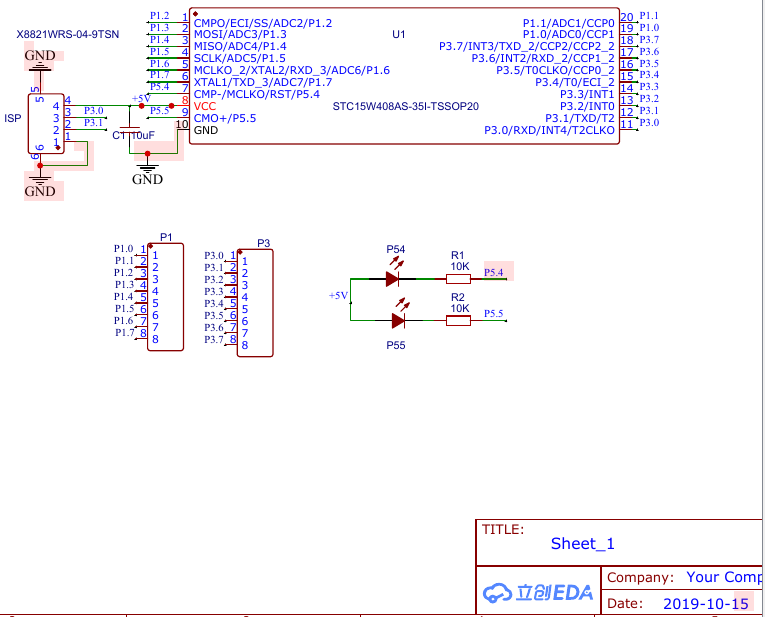
Task: Click the +5V label left of LEDs
Action: 339,296
